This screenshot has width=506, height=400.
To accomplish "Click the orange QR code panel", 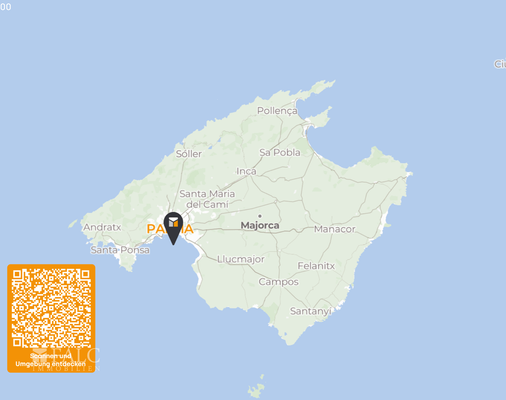I will coord(51,318).
